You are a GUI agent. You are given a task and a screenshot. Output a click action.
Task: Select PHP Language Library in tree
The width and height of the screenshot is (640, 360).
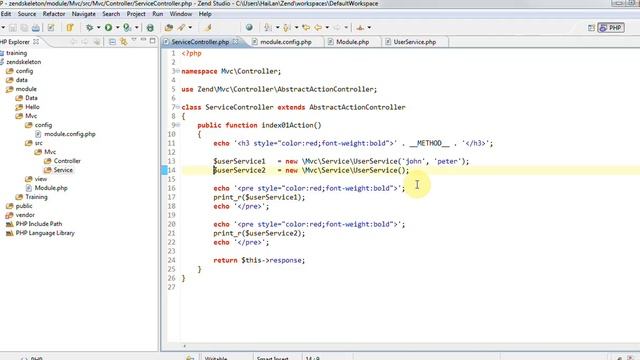pyautogui.click(x=45, y=233)
